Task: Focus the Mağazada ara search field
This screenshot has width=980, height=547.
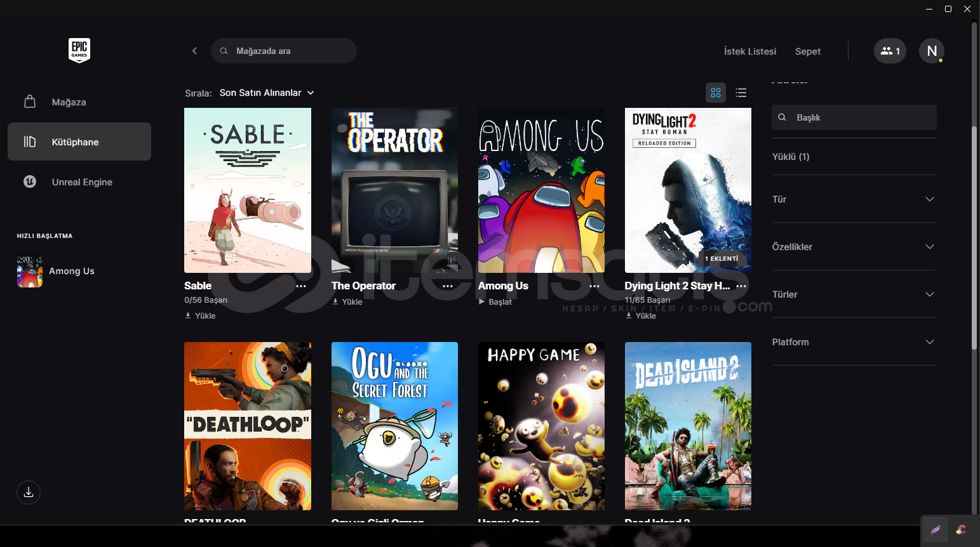Action: point(284,51)
